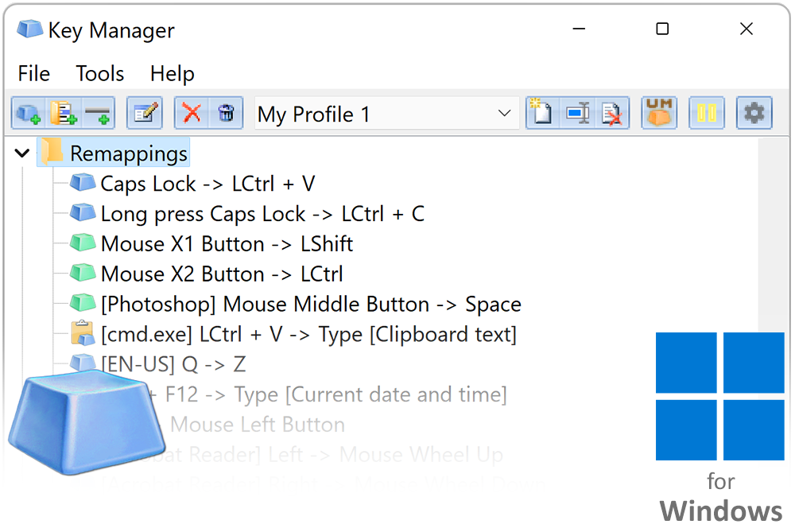Add a separator using the toolbar icon
This screenshot has height=532, width=795.
97,114
